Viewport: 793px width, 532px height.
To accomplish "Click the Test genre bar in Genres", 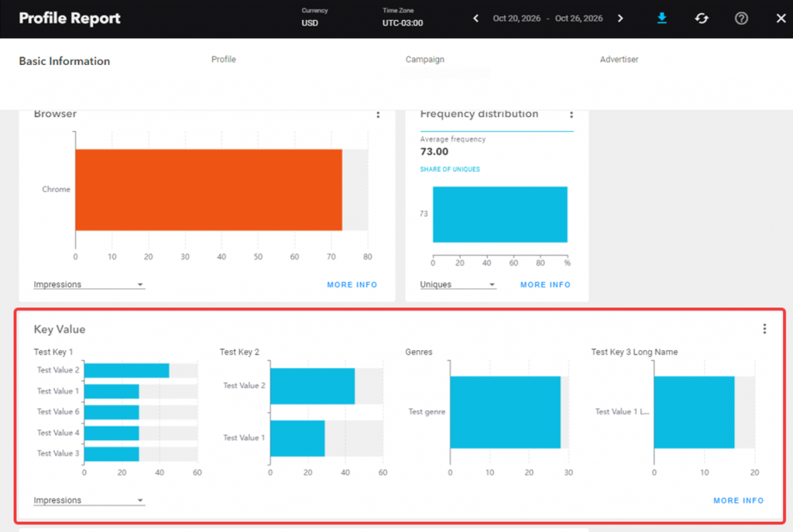I will coord(505,412).
